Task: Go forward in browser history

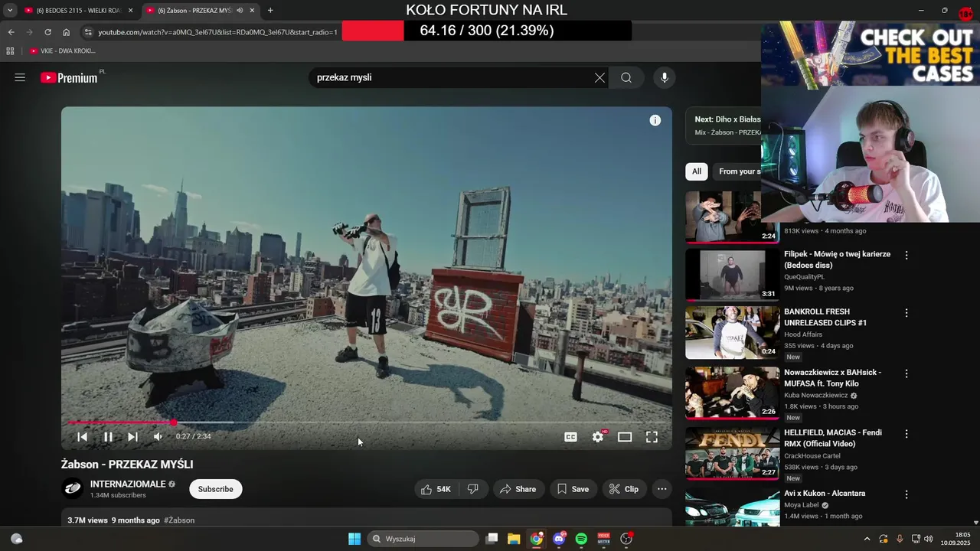Action: click(29, 32)
